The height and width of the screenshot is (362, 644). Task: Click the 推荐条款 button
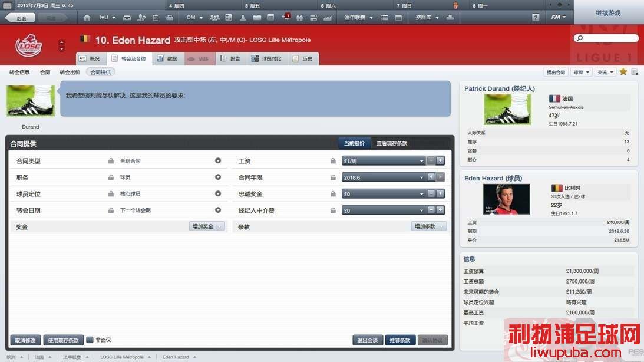pos(400,340)
